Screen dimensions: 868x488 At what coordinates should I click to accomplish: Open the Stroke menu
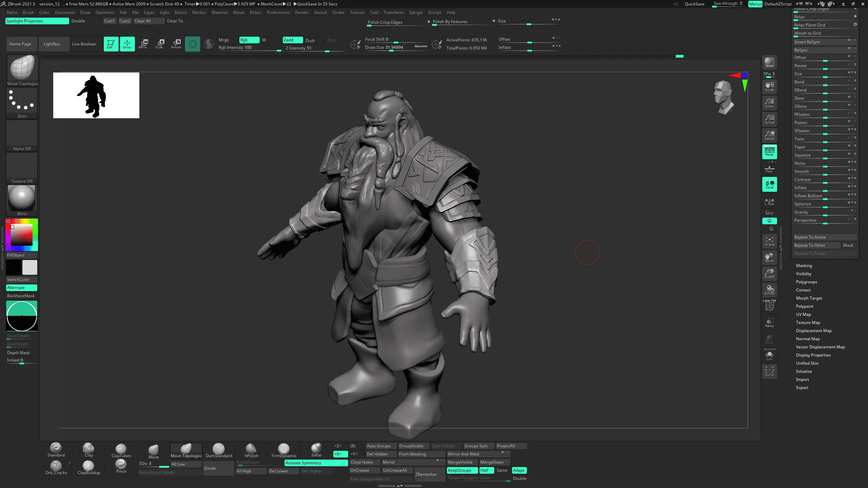pos(338,13)
